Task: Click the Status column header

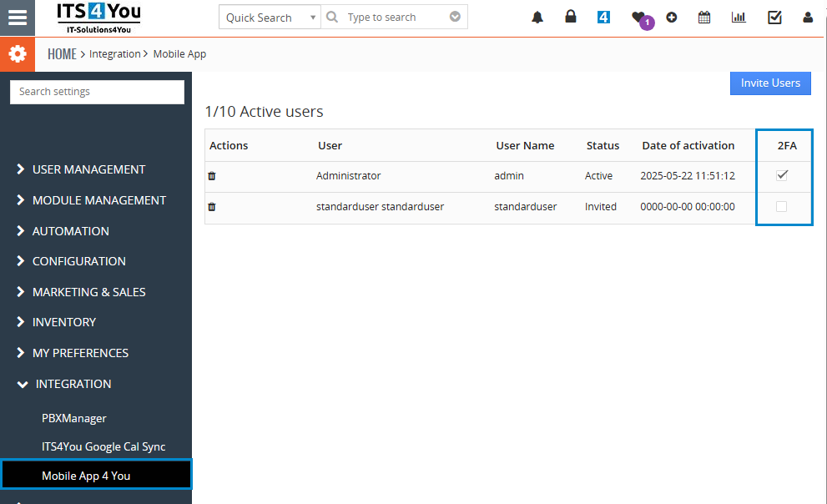Action: [x=603, y=145]
